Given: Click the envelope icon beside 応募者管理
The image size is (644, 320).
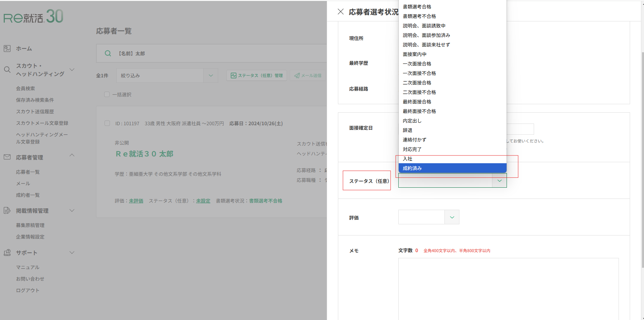Looking at the screenshot, I should click(x=7, y=157).
